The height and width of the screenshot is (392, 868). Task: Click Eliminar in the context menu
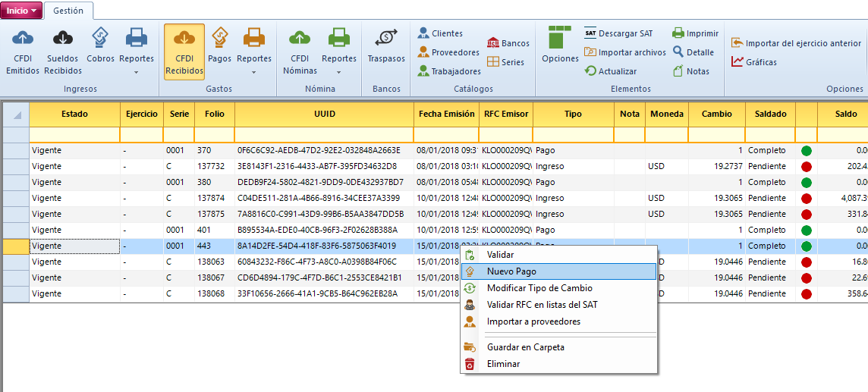(503, 364)
